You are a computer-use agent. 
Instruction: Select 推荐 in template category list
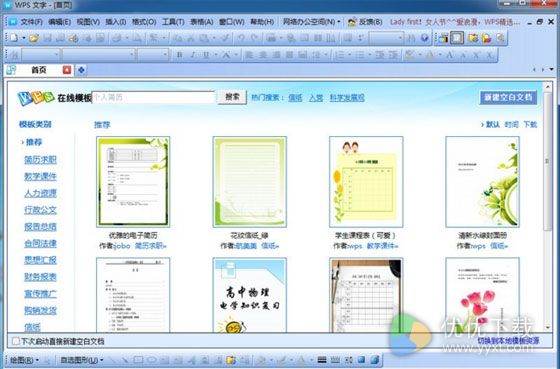[34, 142]
